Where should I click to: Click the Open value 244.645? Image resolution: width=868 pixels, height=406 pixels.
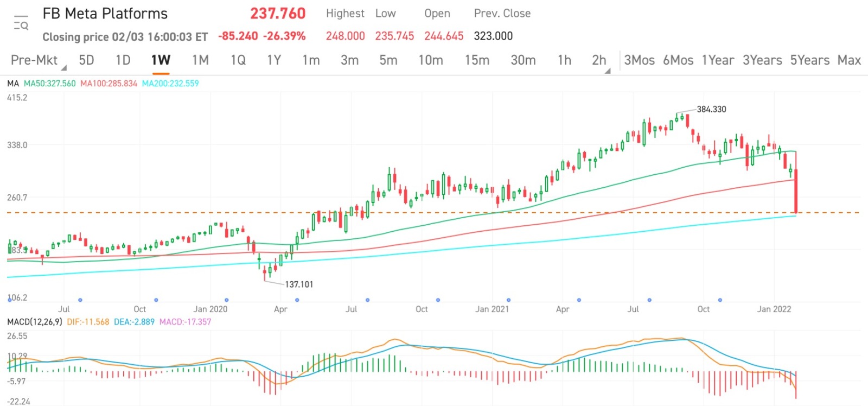444,36
